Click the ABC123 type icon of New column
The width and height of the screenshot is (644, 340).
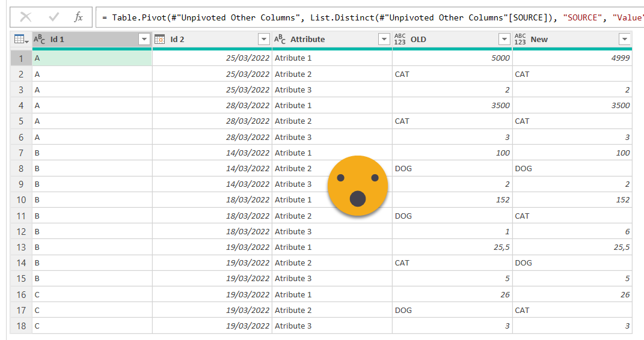click(x=520, y=40)
